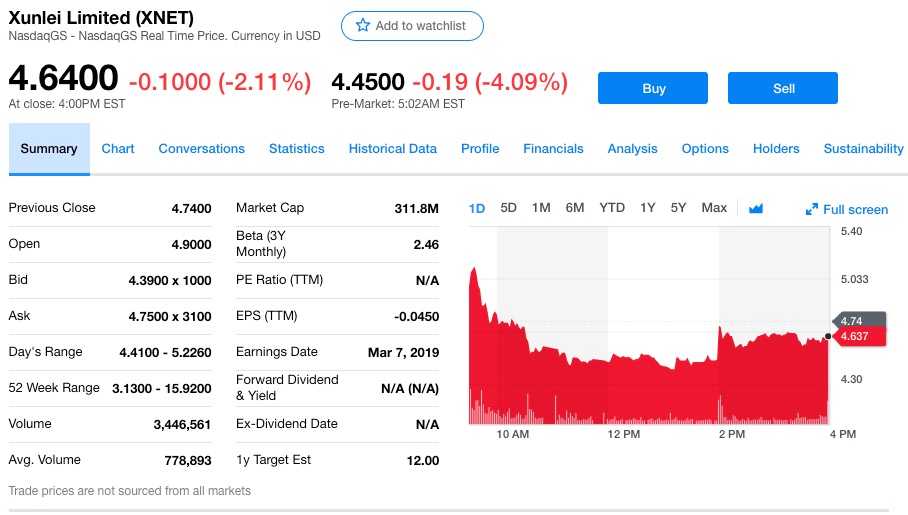Open the Sustainability tab
This screenshot has width=908, height=515.
[x=863, y=148]
